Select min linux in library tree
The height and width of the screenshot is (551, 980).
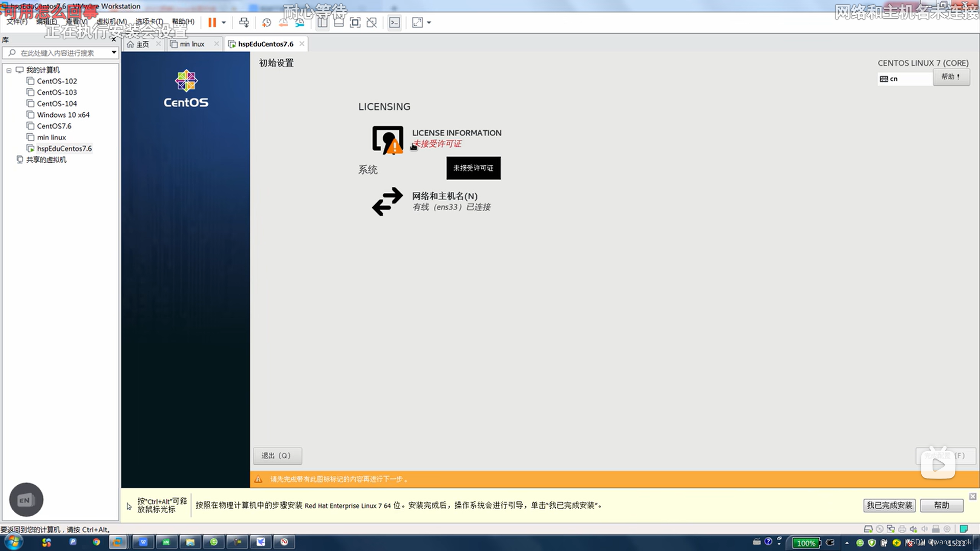[x=46, y=137]
